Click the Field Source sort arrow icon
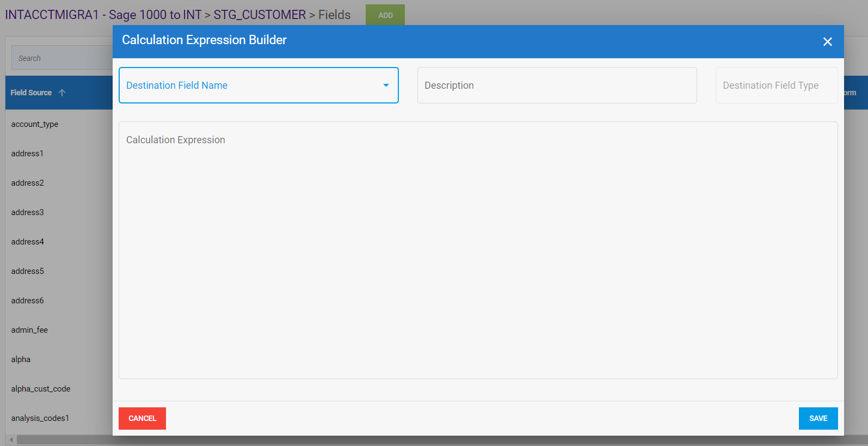 click(62, 93)
